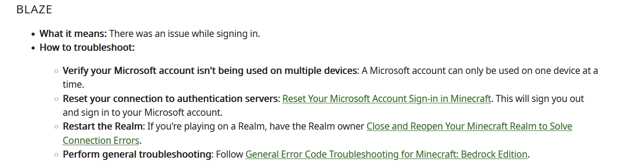
Task: Click the 'How to troubleshoot:' bold label
Action: coord(87,47)
